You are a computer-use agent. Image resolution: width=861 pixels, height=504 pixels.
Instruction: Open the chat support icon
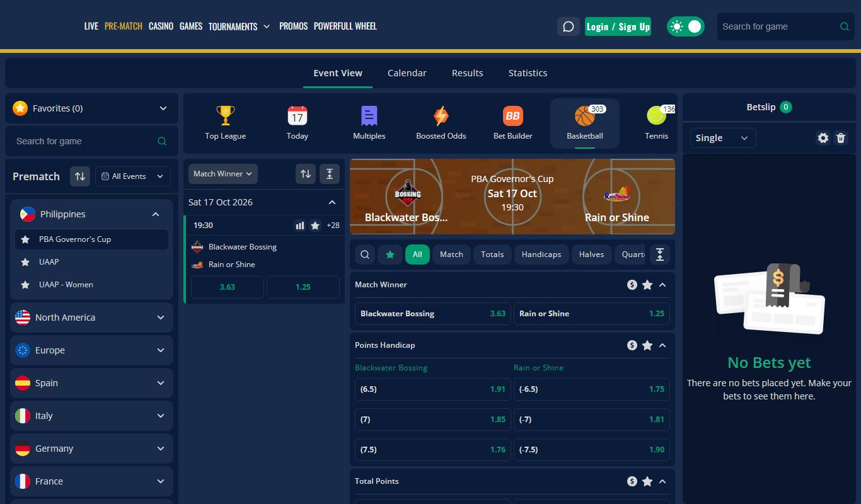568,26
